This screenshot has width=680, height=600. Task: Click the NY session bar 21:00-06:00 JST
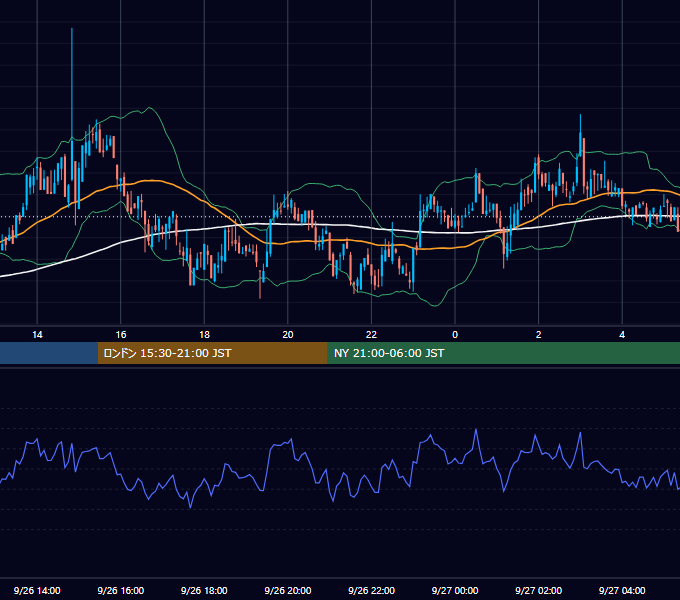[x=503, y=353]
